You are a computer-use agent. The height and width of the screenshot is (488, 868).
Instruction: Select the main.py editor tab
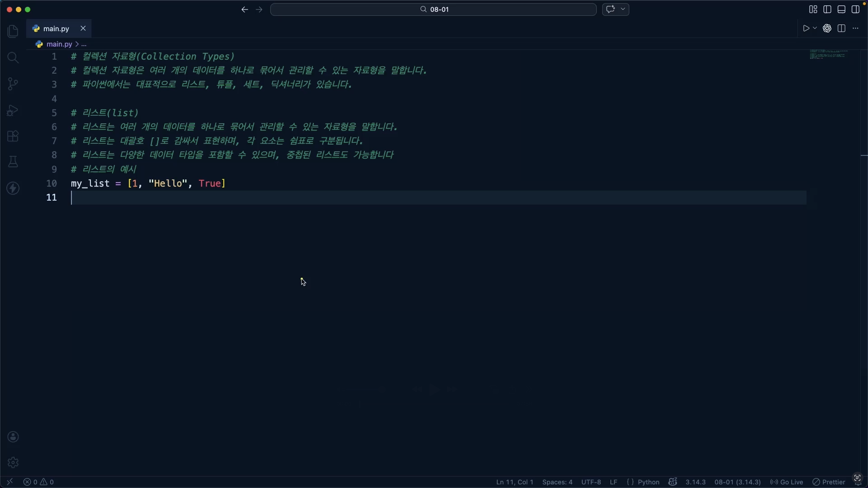[x=56, y=28]
